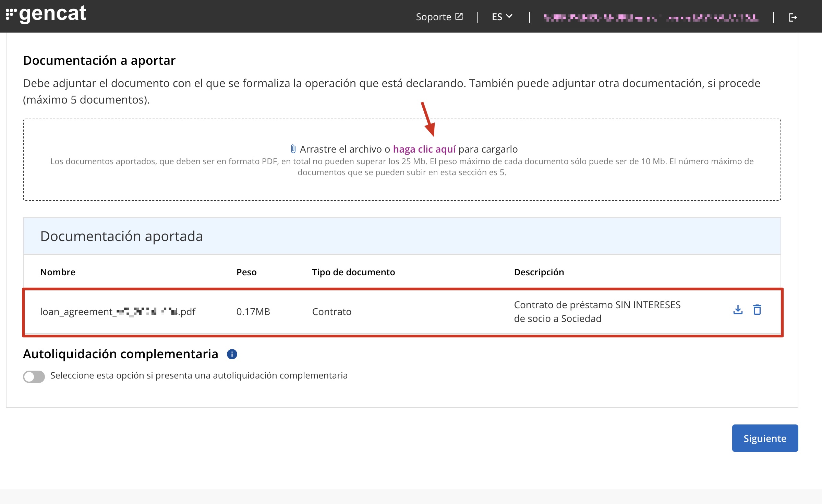Viewport: 822px width, 504px height.
Task: Click the gencat logo
Action: 46,14
